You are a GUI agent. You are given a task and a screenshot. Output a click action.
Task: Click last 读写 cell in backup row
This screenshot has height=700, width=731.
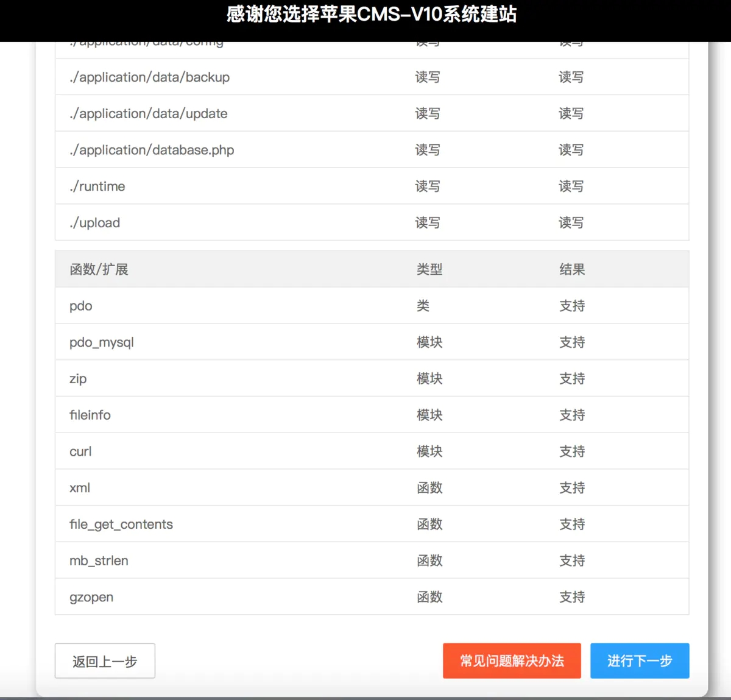(571, 77)
